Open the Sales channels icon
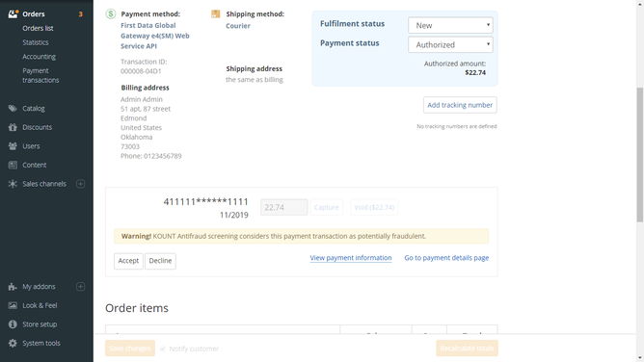Viewport: 644px width, 362px height. 13,184
